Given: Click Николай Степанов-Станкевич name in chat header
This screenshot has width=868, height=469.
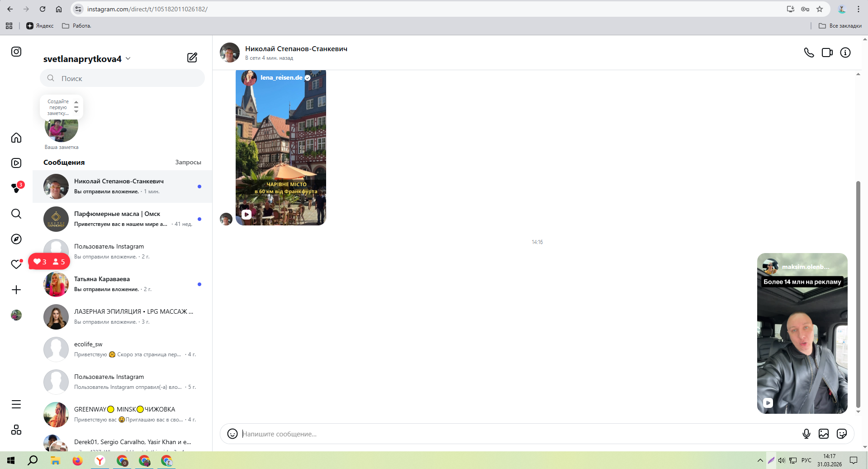Looking at the screenshot, I should (296, 49).
